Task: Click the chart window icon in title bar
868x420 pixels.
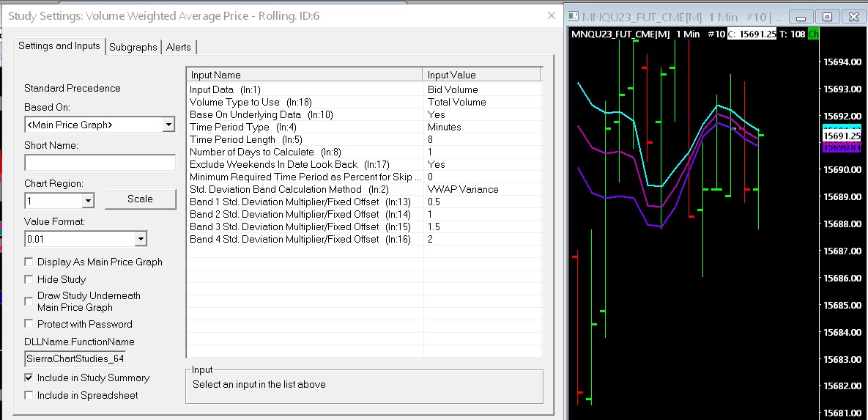Action: pos(574,17)
